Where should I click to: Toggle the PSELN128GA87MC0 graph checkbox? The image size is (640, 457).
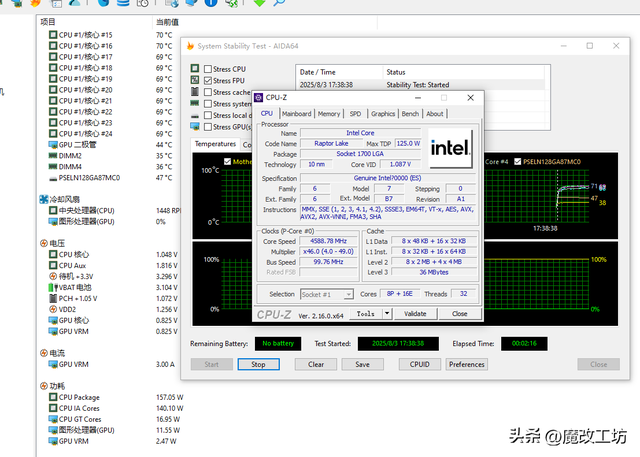[x=518, y=162]
